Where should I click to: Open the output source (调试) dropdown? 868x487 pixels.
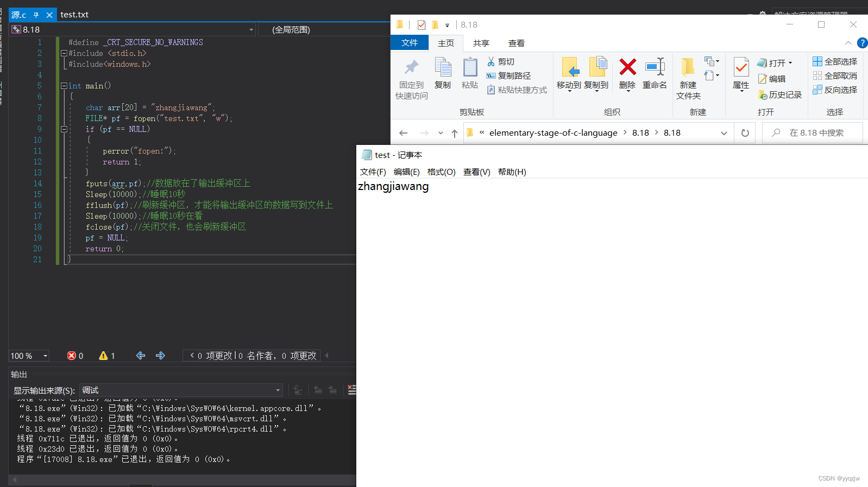pyautogui.click(x=278, y=390)
